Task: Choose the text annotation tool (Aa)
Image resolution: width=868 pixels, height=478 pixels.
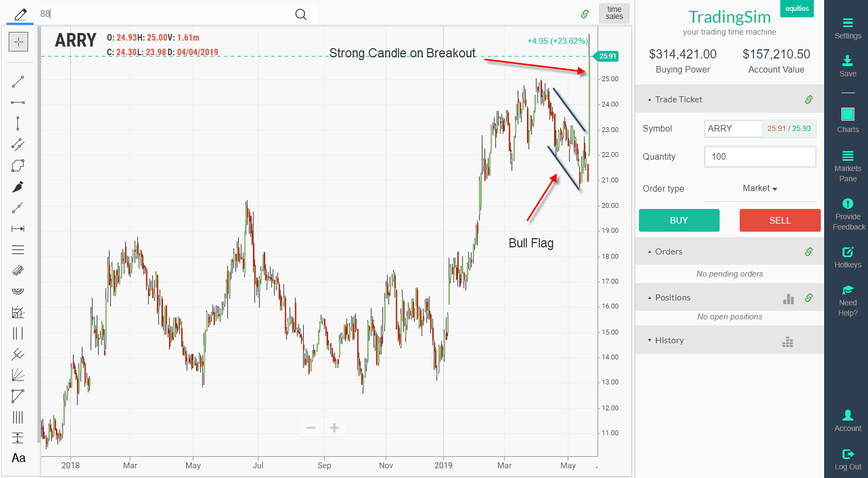Action: 18,458
